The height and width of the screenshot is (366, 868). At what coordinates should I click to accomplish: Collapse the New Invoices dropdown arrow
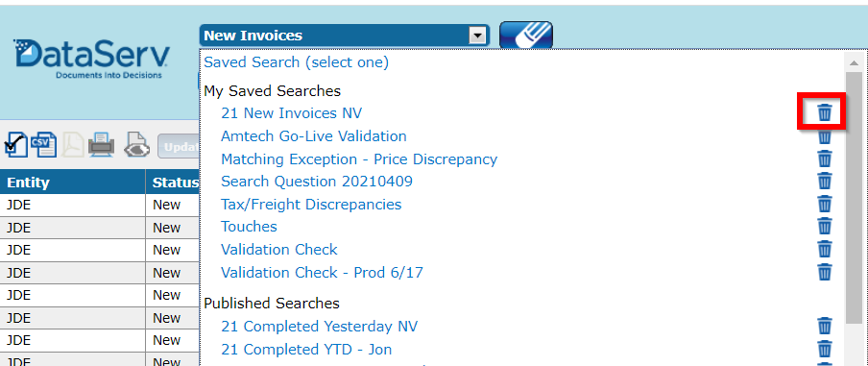click(x=476, y=36)
